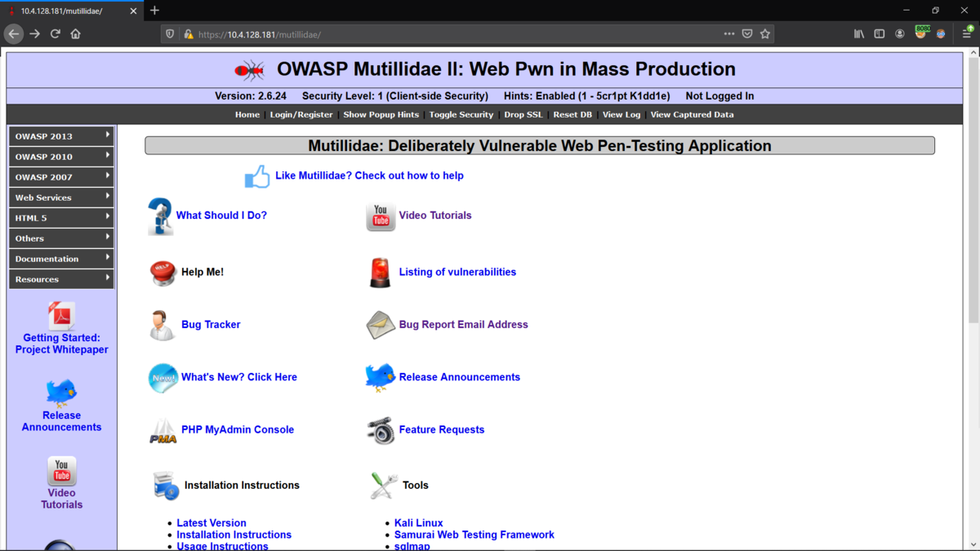980x551 pixels.
Task: Open a new browser tab
Action: click(154, 11)
